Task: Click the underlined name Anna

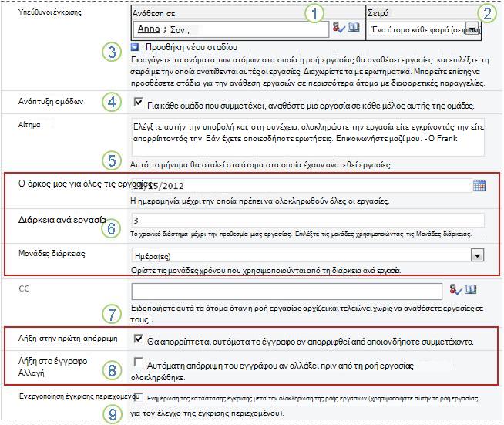Action: [149, 29]
